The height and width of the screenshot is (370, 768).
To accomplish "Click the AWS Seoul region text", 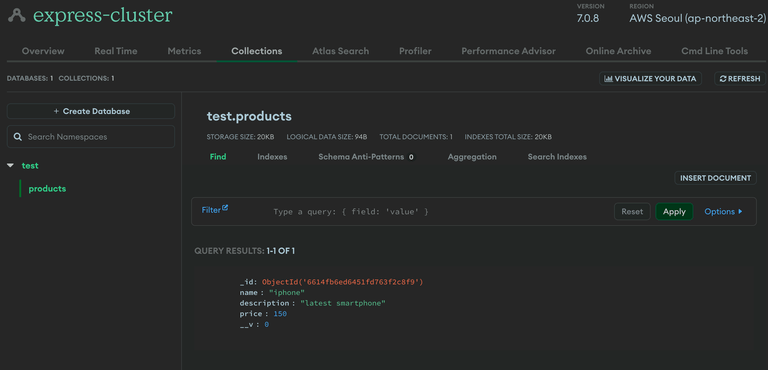I will click(697, 19).
